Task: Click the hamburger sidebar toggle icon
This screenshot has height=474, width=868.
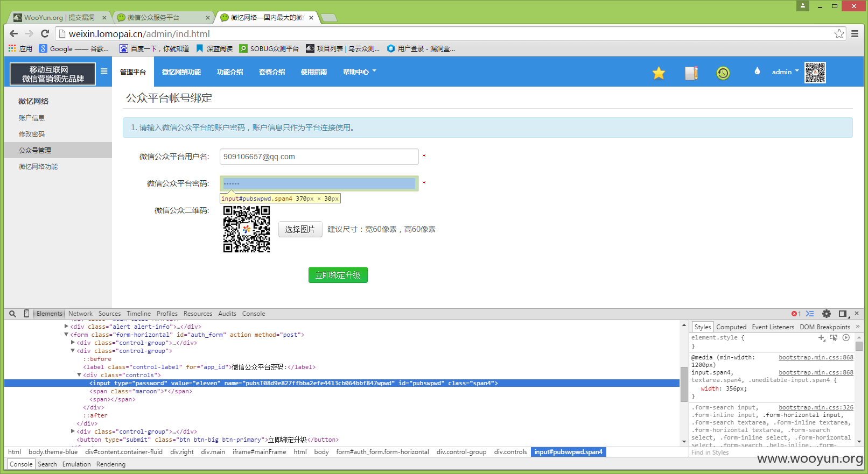Action: [x=104, y=71]
